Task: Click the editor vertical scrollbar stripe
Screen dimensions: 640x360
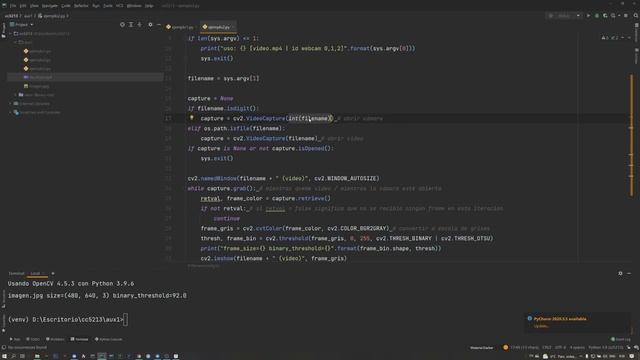Action: (631, 135)
